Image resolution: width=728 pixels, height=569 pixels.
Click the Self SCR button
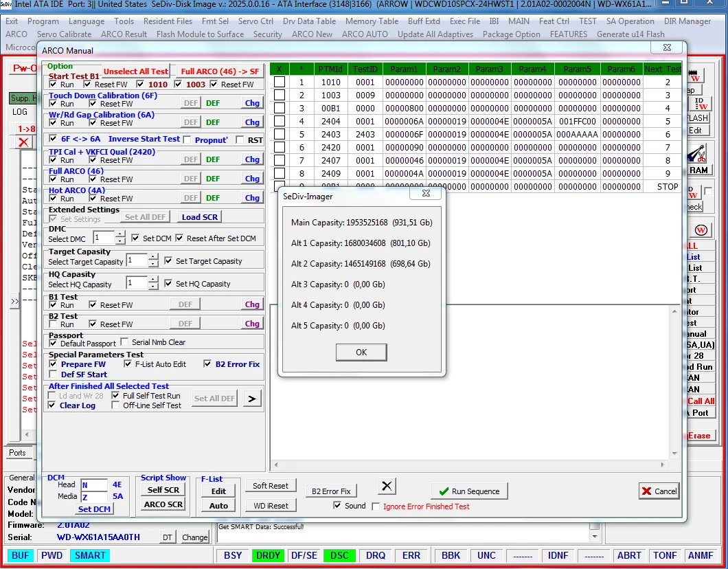tap(163, 489)
